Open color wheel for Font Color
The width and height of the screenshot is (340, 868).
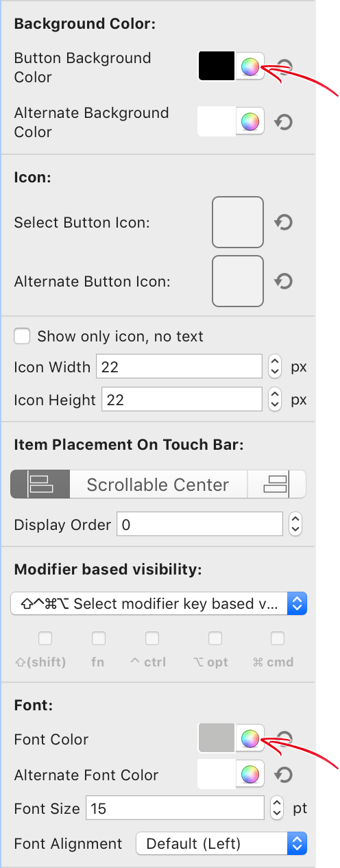250,738
